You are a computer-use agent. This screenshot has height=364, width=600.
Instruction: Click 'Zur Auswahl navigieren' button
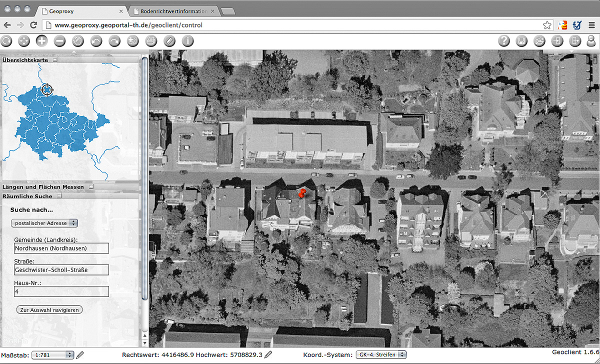tap(49, 310)
